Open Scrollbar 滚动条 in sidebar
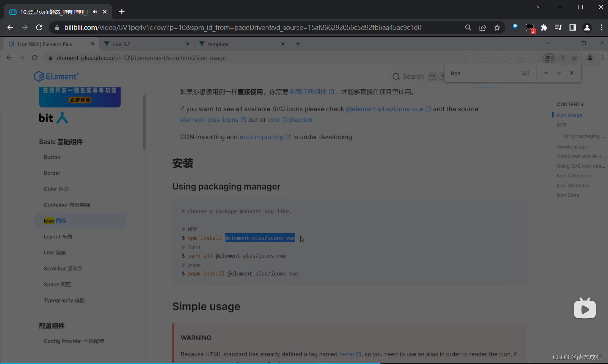This screenshot has width=608, height=364. tap(63, 268)
